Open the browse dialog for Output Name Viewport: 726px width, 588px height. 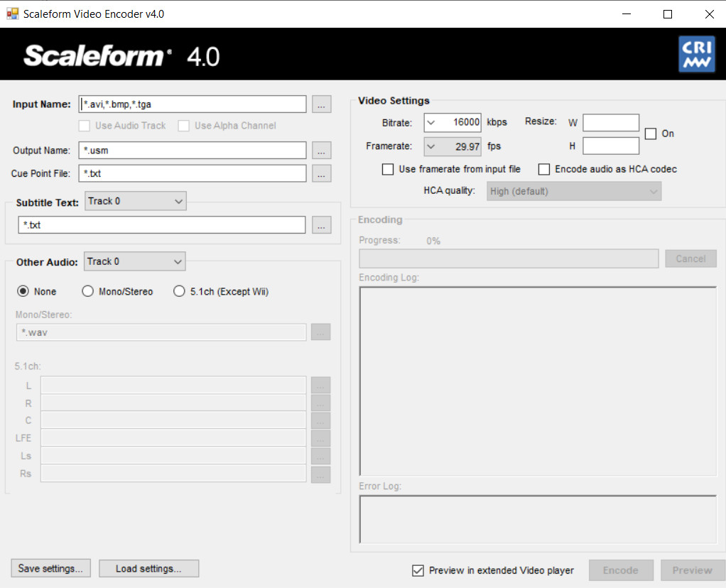coord(321,151)
